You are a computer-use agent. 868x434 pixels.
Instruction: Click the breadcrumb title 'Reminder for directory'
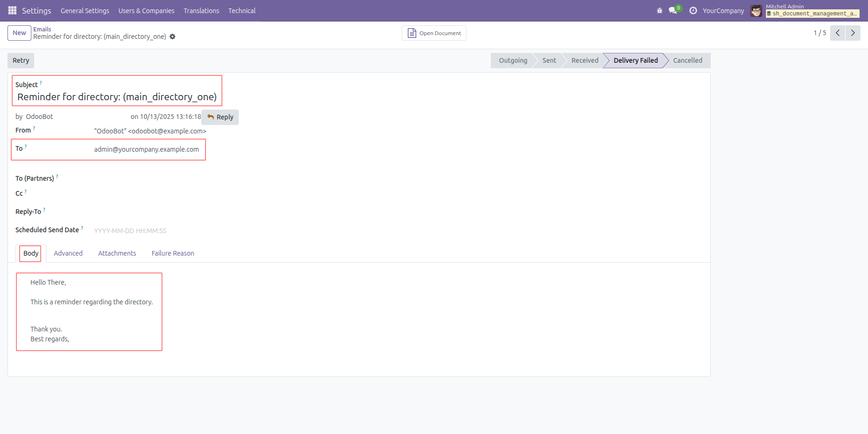click(x=100, y=37)
